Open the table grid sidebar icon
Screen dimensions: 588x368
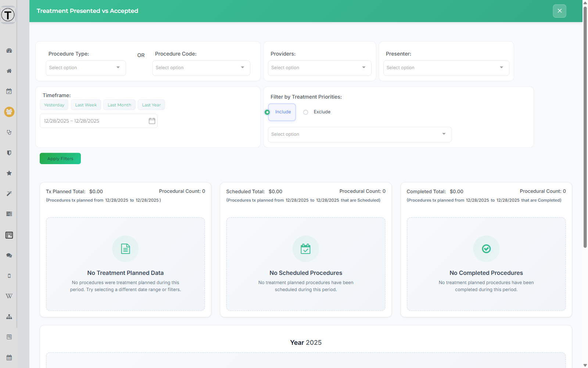(x=9, y=235)
